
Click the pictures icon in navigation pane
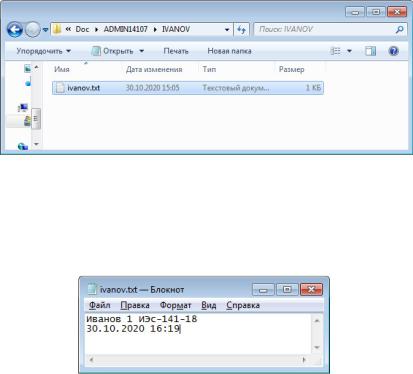[x=28, y=68]
